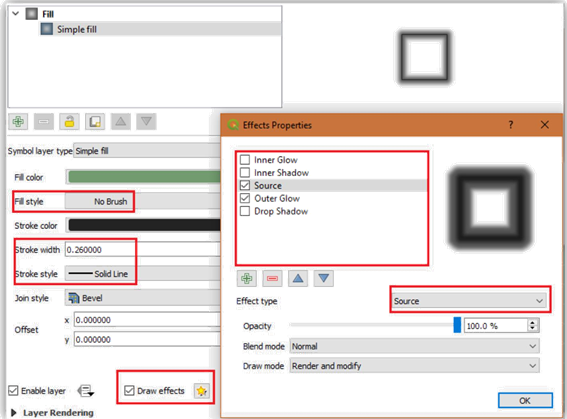Viewport: 567px width, 419px height.
Task: Toggle the Draw effects checkbox
Action: click(129, 391)
